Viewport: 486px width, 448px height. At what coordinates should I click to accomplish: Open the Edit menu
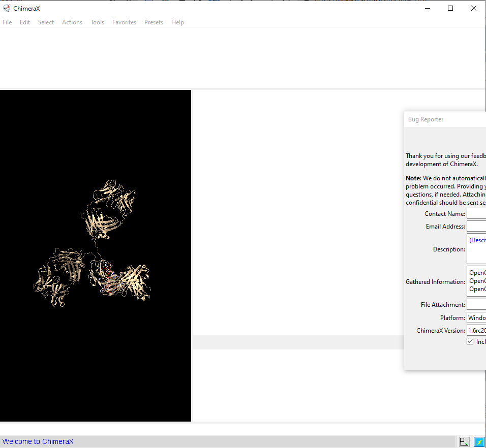[x=25, y=22]
